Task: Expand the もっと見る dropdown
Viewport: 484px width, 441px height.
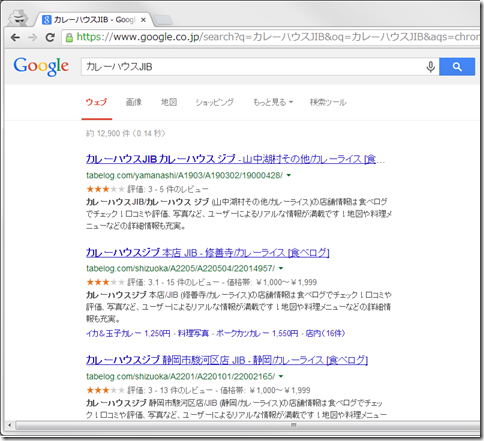Action: pyautogui.click(x=273, y=102)
